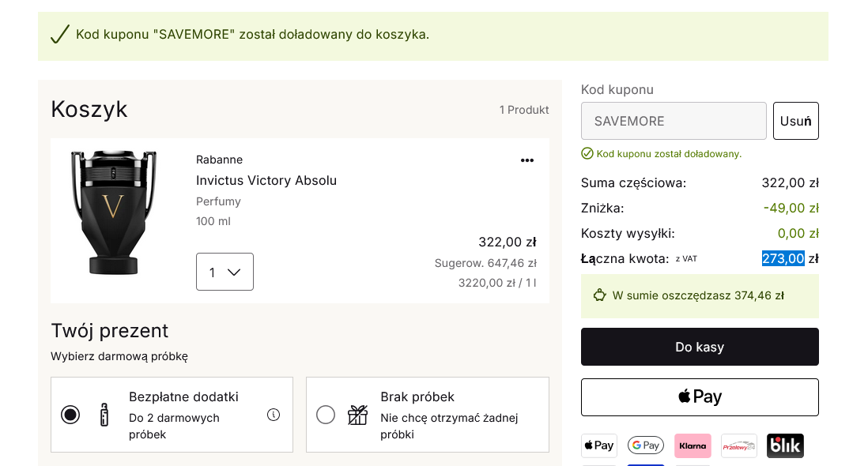Open the three-dot product options menu

coord(527,160)
